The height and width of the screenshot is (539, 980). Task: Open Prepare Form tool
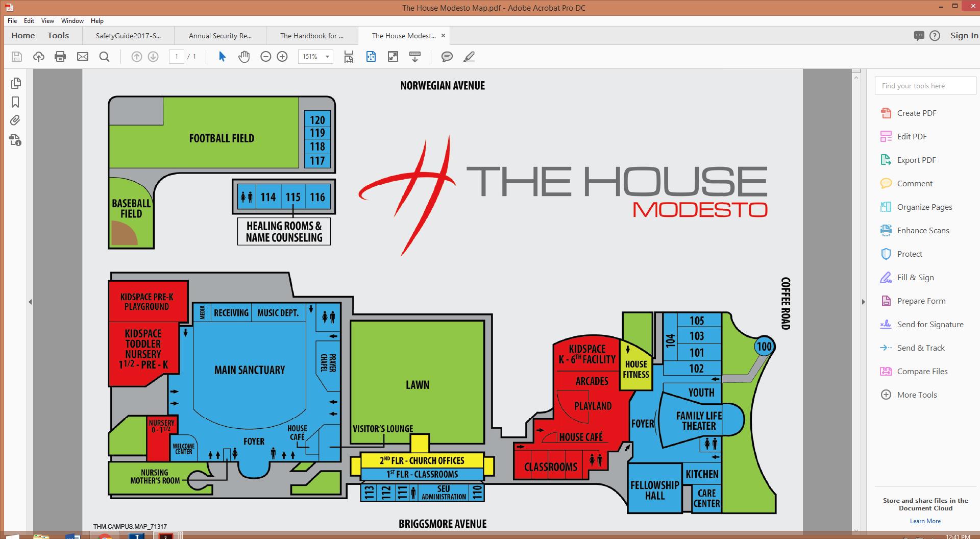[x=913, y=301]
